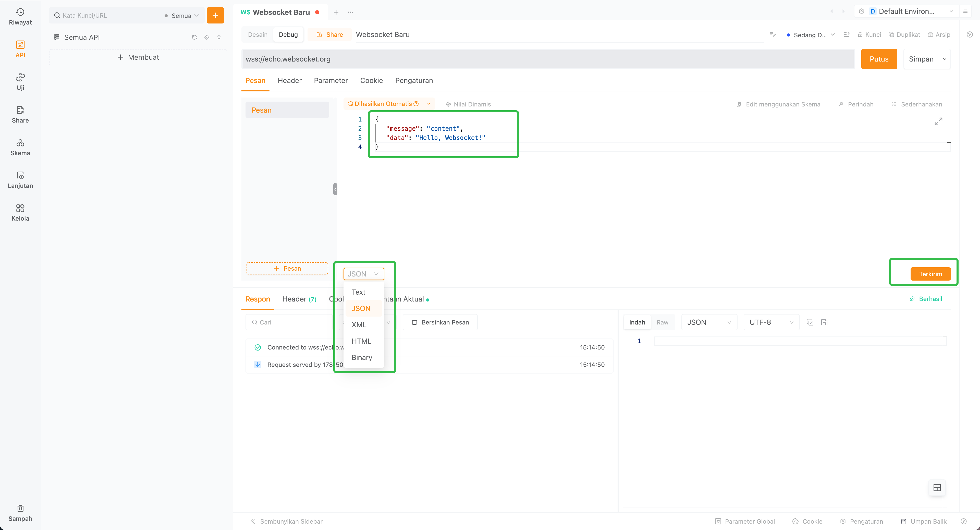The width and height of the screenshot is (980, 530).
Task: Click the Share button in the toolbar
Action: point(329,35)
